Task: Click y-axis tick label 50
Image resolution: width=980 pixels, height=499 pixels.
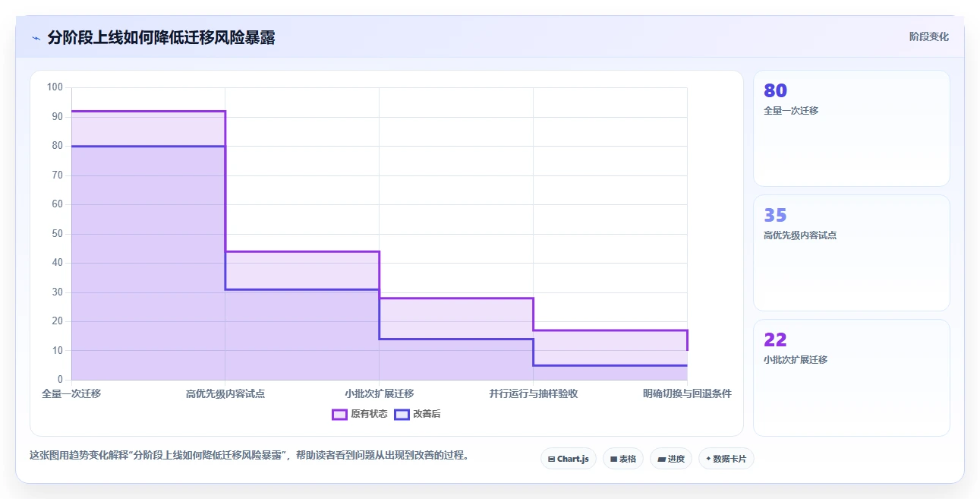Action: coord(57,234)
